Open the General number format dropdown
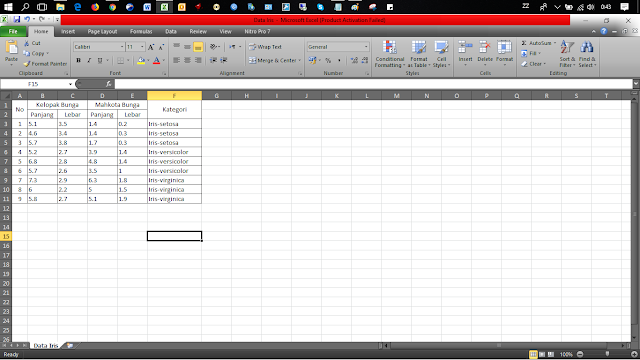The image size is (640, 360). [x=366, y=47]
